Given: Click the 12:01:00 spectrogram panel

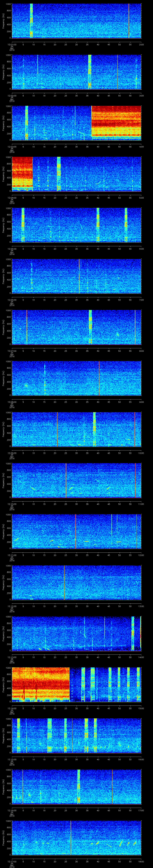Looking at the screenshot, I should (x=77, y=21).
